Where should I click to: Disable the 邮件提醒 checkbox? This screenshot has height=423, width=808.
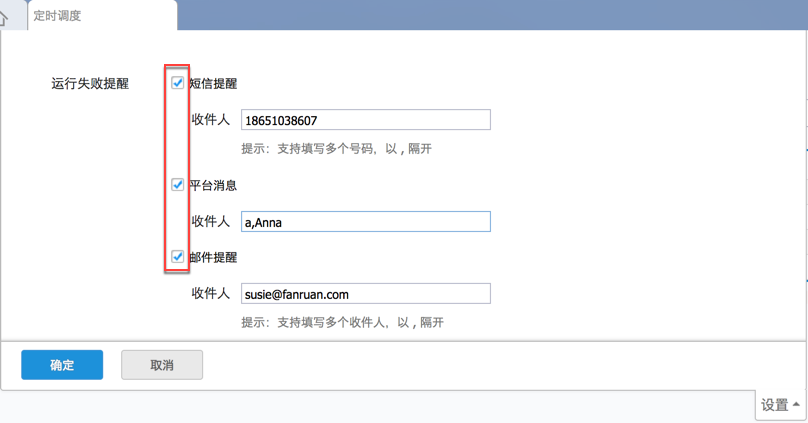click(178, 257)
